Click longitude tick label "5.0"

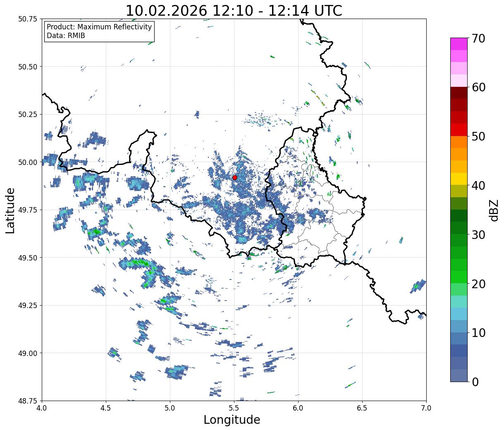coord(170,408)
